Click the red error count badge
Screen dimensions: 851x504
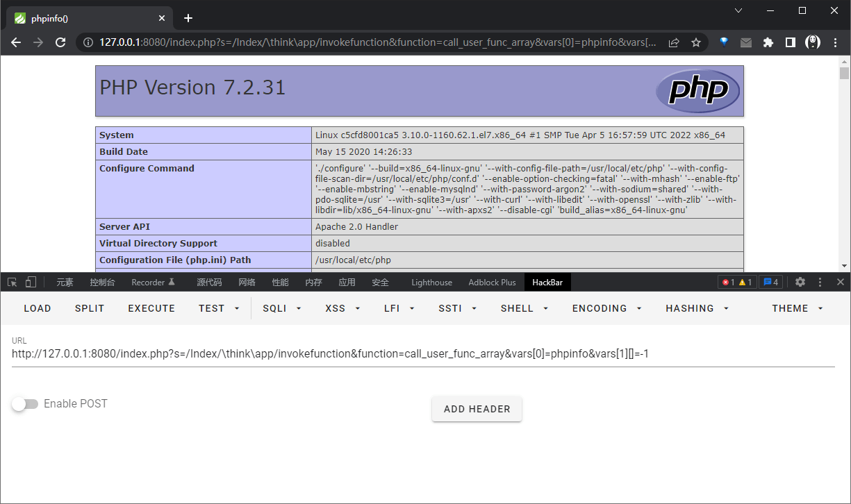728,283
